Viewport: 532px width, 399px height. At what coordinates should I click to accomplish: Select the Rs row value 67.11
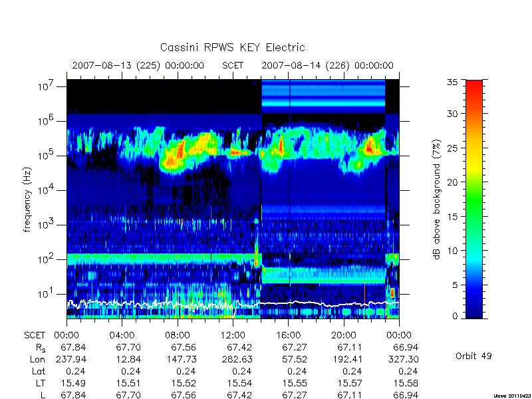350,347
